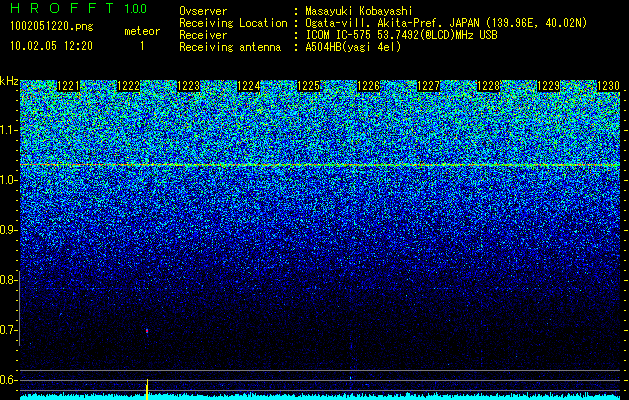629x400 pixels.
Task: Click the red meteor echo spot near 0.7 kHz
Action: click(147, 331)
